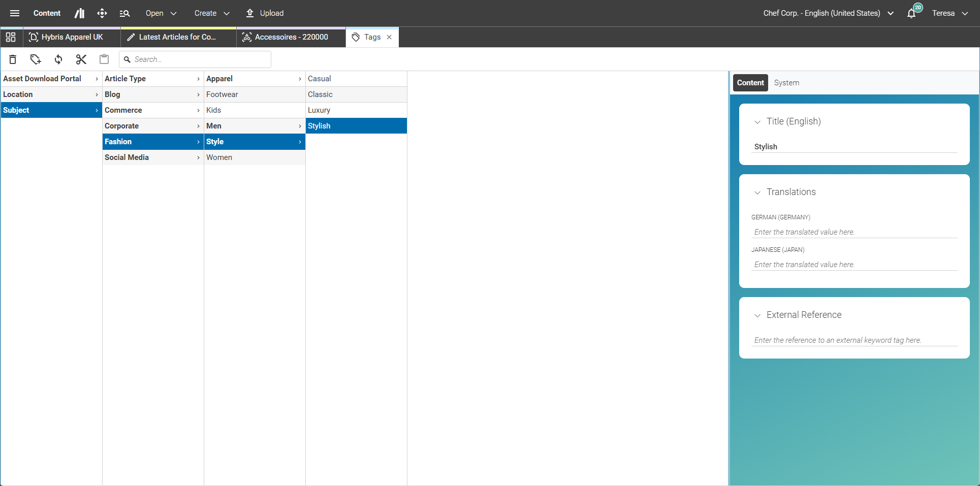Click the dashboard grid icon
The height and width of the screenshot is (486, 980).
pos(11,37)
